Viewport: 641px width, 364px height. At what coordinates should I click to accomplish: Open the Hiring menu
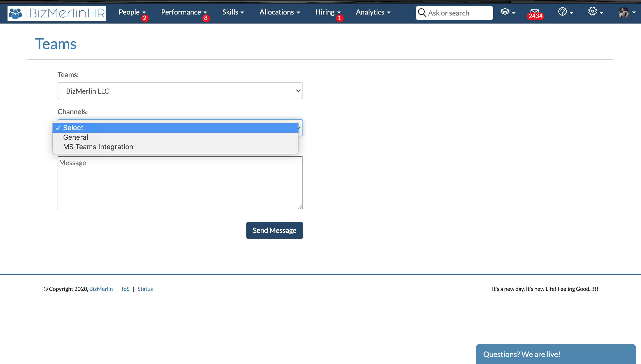click(x=328, y=12)
